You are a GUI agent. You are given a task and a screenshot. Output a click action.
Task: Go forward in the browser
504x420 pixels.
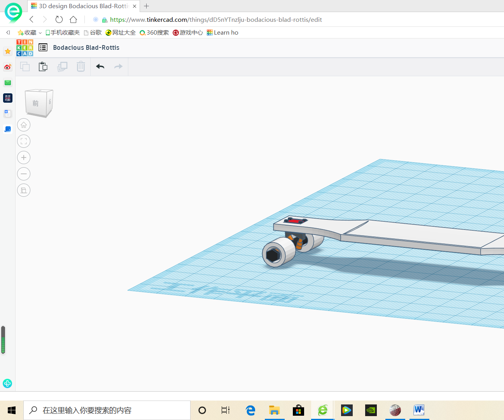pos(45,19)
